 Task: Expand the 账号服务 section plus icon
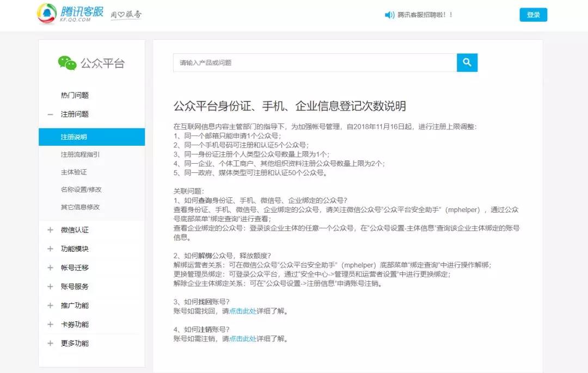coord(50,287)
